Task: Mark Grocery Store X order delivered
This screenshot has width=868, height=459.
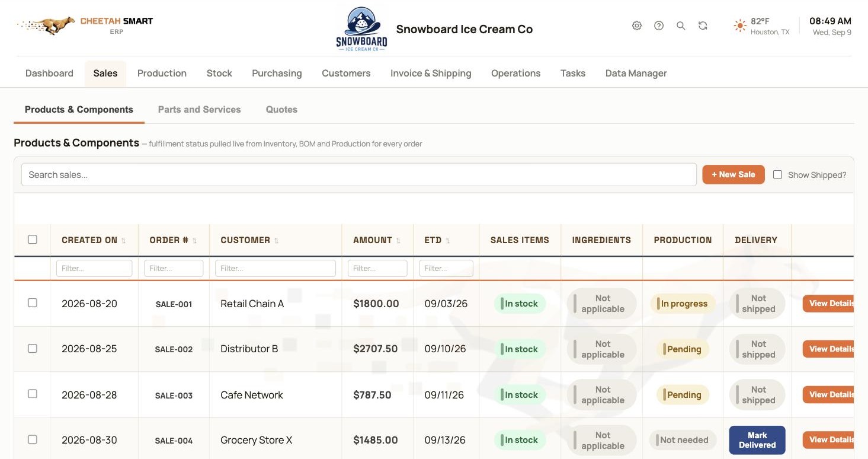Action: click(757, 440)
